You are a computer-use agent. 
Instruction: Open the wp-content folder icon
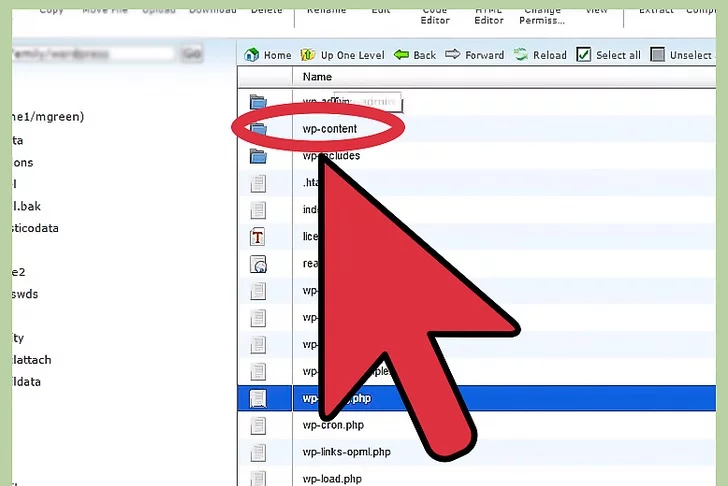pos(259,129)
